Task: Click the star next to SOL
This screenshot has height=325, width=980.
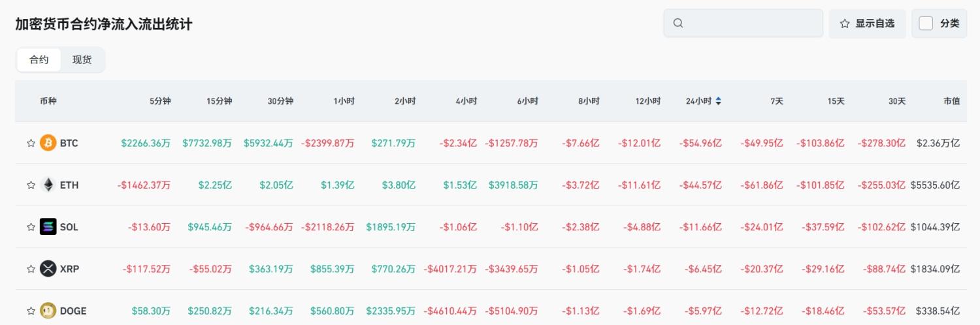Action: tap(31, 227)
